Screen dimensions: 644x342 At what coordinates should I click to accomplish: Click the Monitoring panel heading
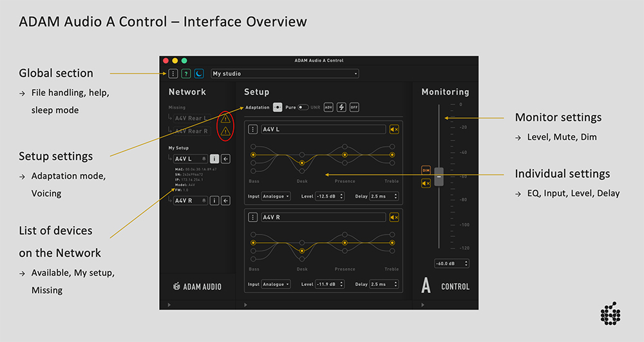[445, 92]
